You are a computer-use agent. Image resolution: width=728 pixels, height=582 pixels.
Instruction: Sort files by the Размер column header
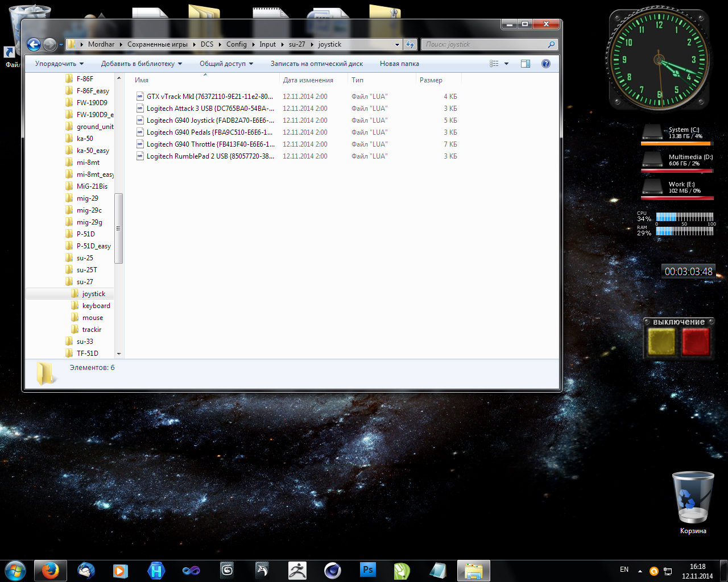click(439, 80)
